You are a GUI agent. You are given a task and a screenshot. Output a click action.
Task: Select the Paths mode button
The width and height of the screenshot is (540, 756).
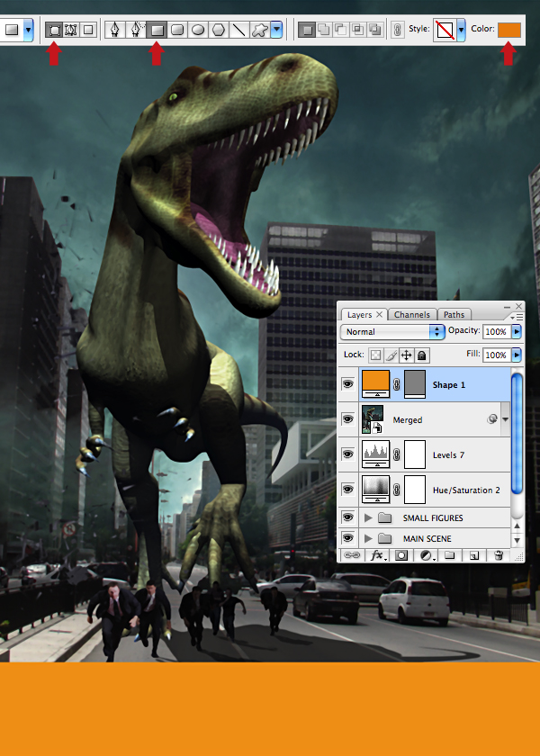click(x=71, y=30)
